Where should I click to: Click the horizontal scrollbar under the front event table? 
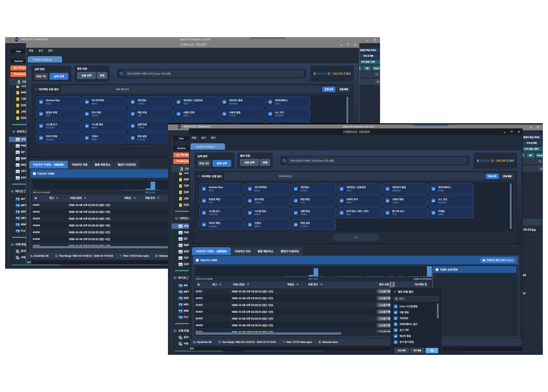268,333
